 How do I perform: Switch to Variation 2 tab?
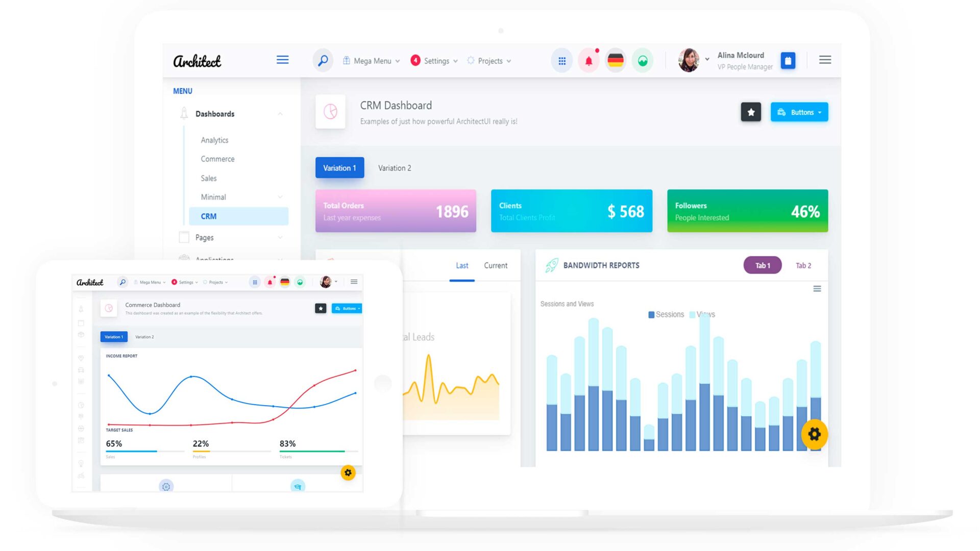(394, 167)
